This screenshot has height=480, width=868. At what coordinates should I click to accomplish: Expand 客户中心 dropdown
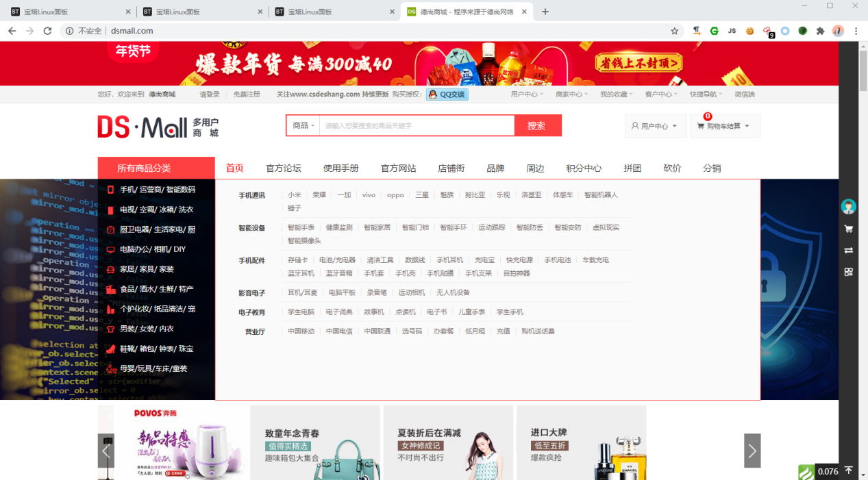click(x=661, y=94)
